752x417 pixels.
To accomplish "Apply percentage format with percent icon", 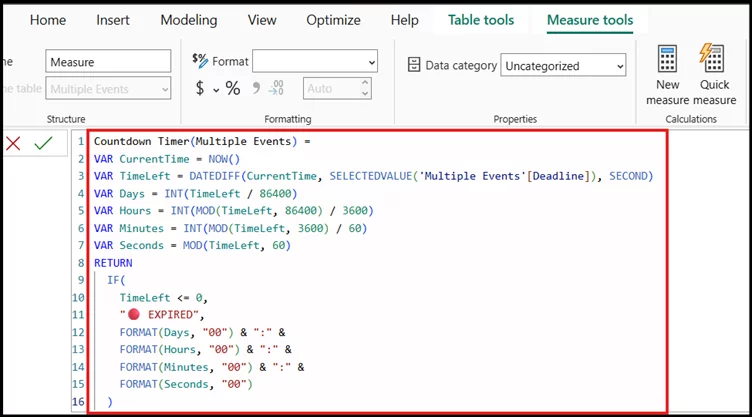I will point(233,89).
